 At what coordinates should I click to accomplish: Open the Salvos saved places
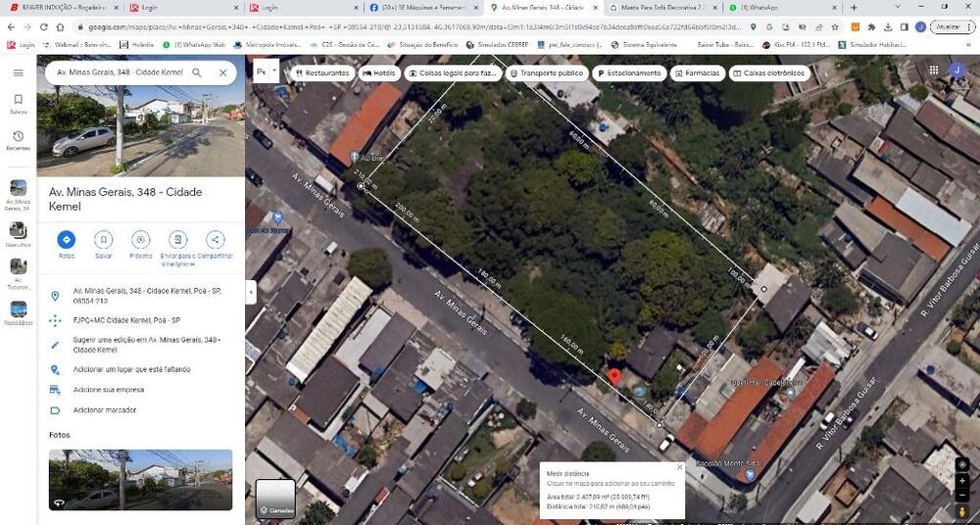[18, 103]
